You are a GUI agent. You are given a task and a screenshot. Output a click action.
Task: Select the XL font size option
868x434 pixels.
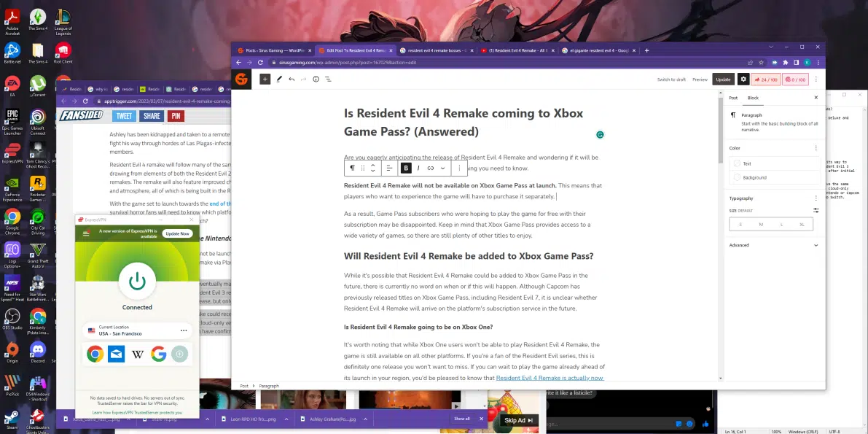(x=802, y=224)
